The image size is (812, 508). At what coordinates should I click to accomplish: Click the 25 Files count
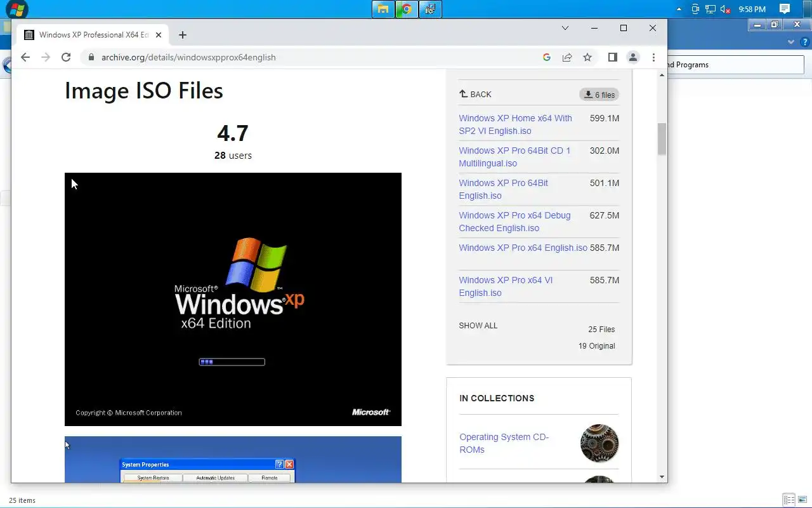601,330
